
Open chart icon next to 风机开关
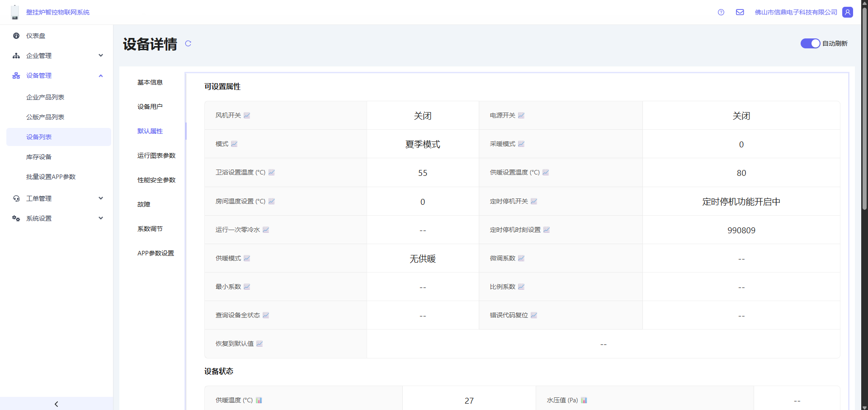pyautogui.click(x=247, y=115)
